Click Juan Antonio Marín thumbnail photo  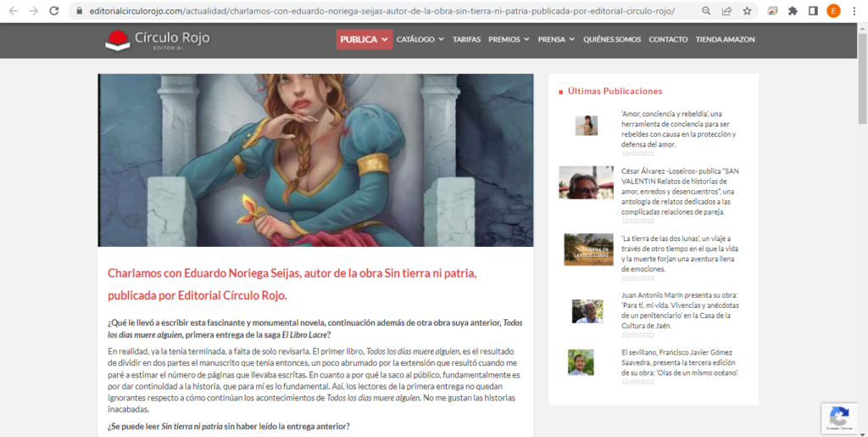[x=587, y=311]
